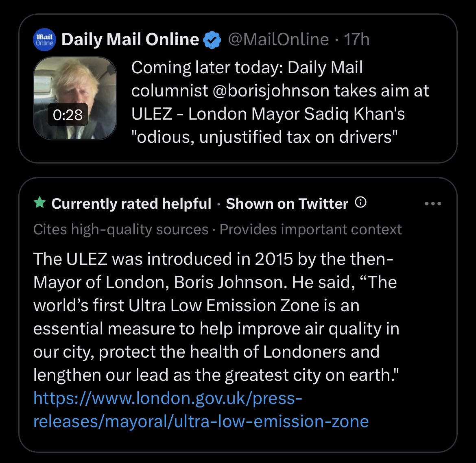Screen dimensions: 476x463
Task: Click the Shown on Twitter label
Action: [x=287, y=203]
